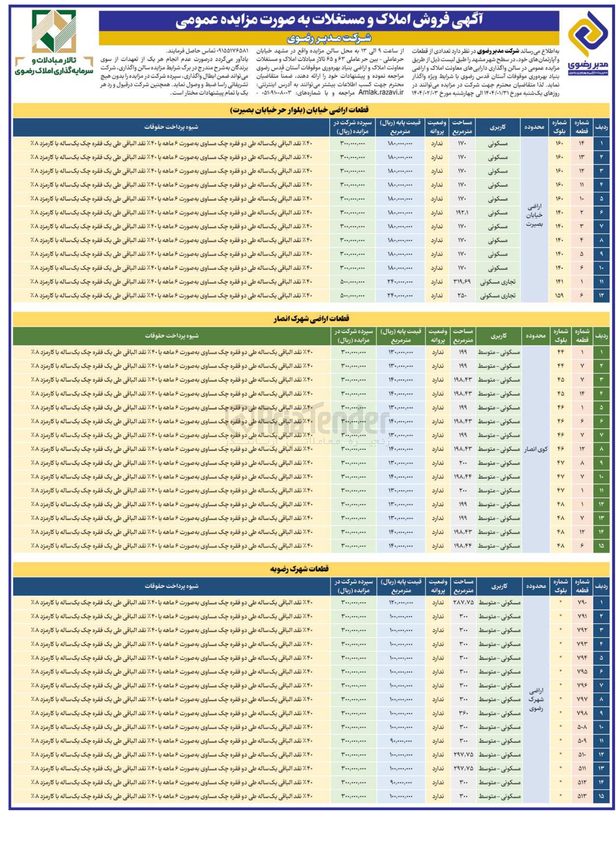The height and width of the screenshot is (848, 616).
Task: Click area value ۱۹۲٫۱ in Basirat table
Action: [x=462, y=213]
